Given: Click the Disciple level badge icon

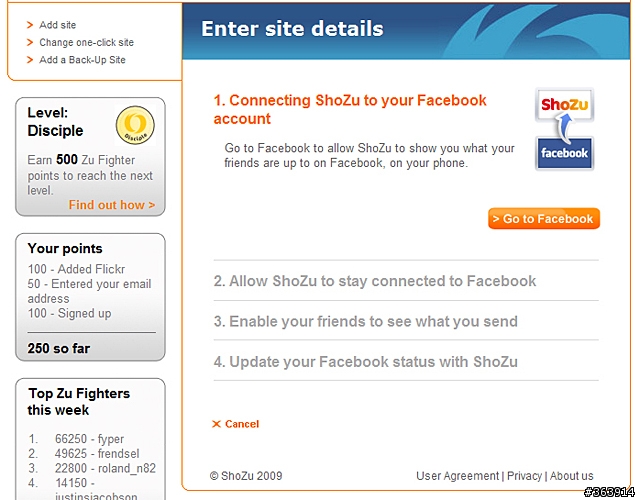Looking at the screenshot, I should pyautogui.click(x=135, y=125).
